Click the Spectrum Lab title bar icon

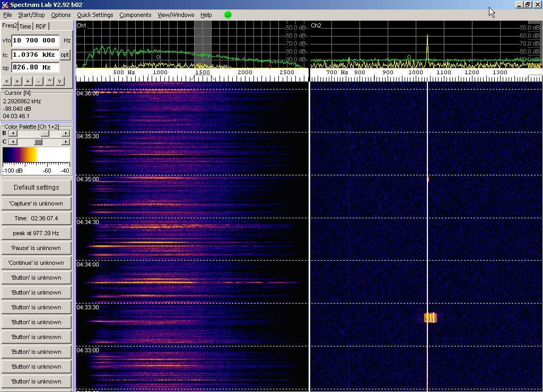(x=5, y=5)
